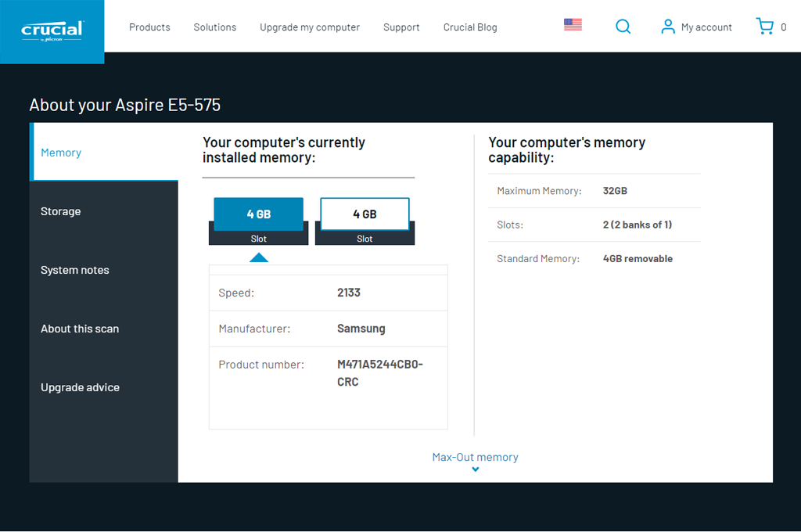Click the memory capability heading

coord(566,149)
